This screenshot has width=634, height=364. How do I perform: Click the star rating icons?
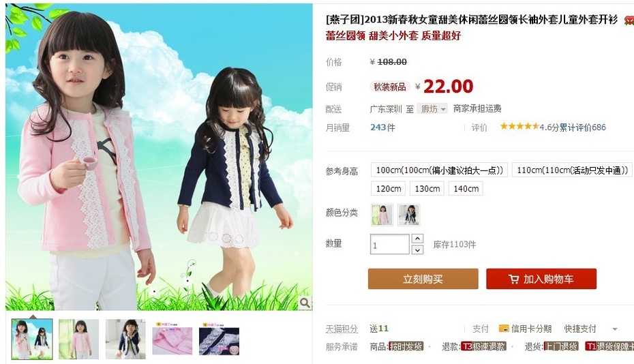pos(519,127)
